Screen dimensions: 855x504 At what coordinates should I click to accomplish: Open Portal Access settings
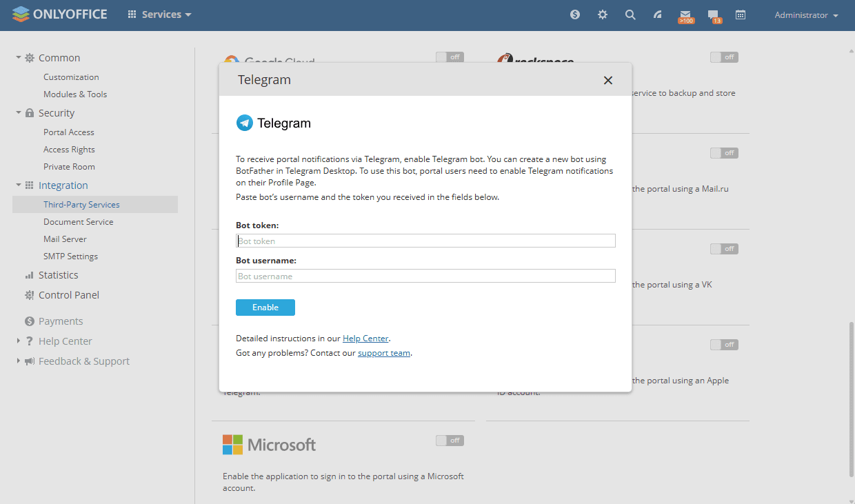pos(69,132)
